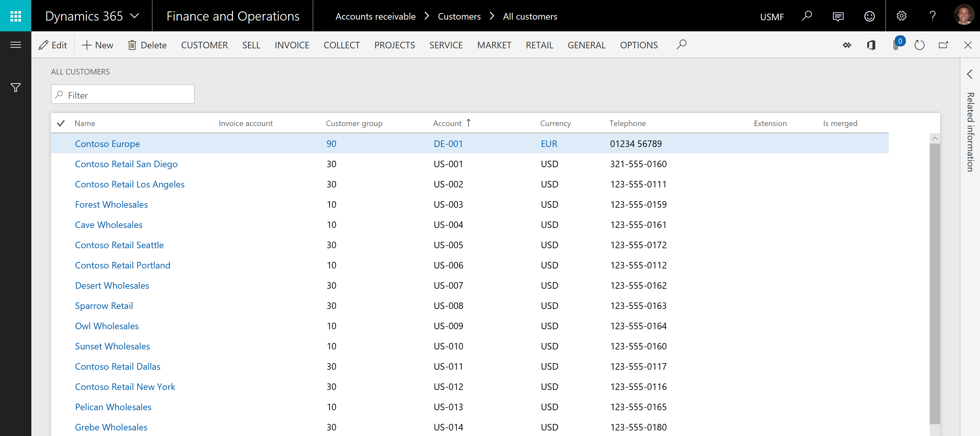The image size is (980, 436).
Task: Open the COLLECT ribbon tab
Action: pos(342,45)
